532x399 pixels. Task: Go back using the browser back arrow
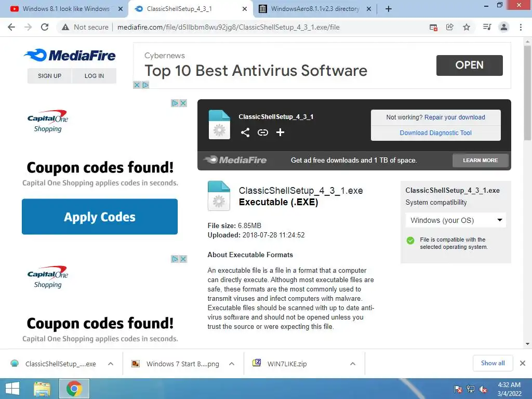coord(11,27)
